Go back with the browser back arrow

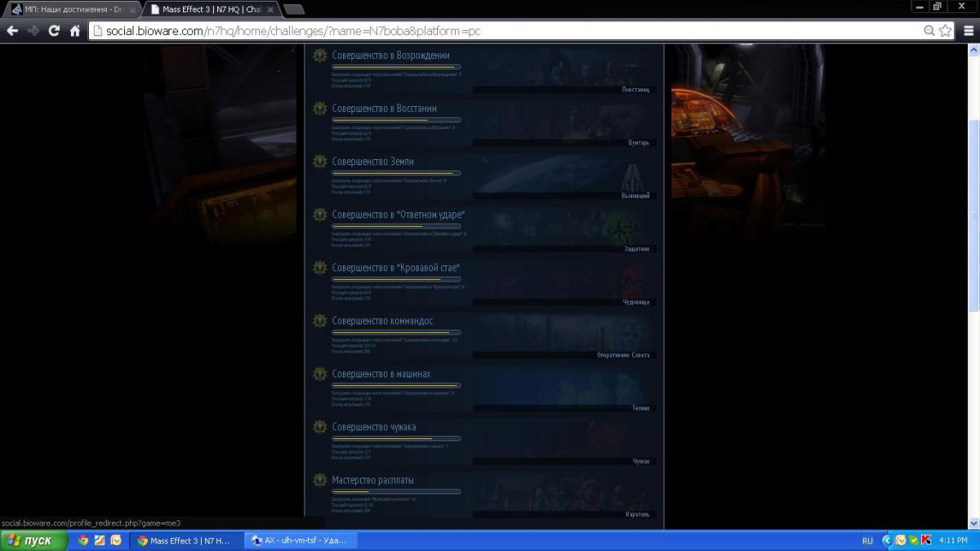pos(12,31)
